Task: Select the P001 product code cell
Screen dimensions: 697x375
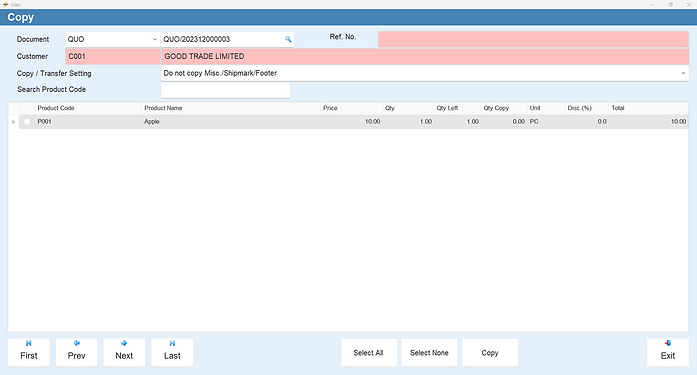Action: (88, 122)
